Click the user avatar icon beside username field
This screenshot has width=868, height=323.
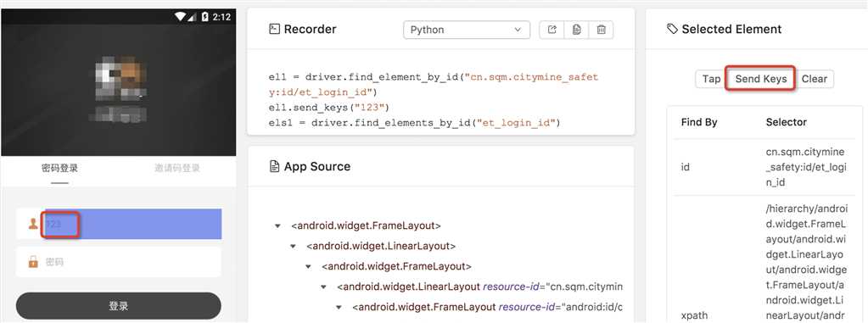[x=33, y=224]
